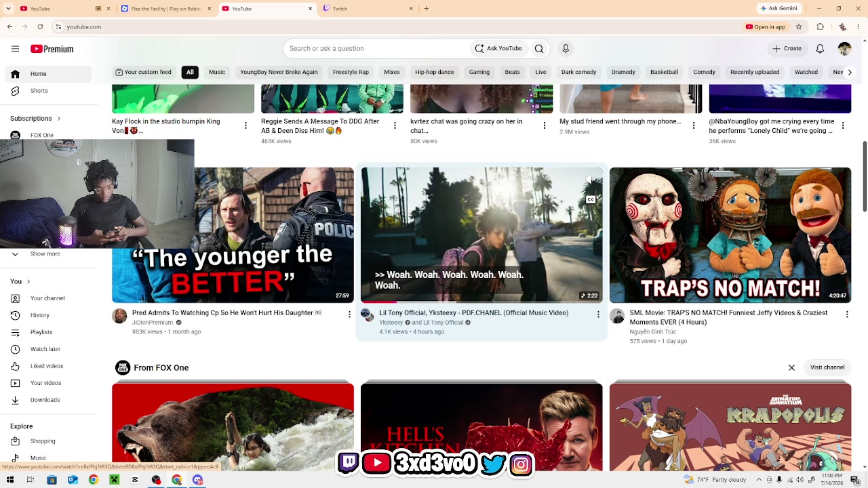This screenshot has height=488, width=868.
Task: Show hidden system tray icons
Action: pos(758,480)
